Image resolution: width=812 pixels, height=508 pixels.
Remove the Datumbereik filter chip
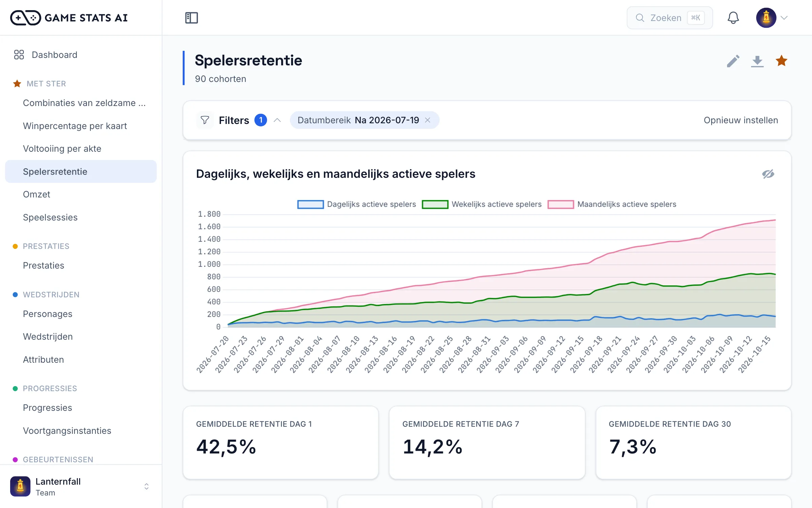pos(428,120)
